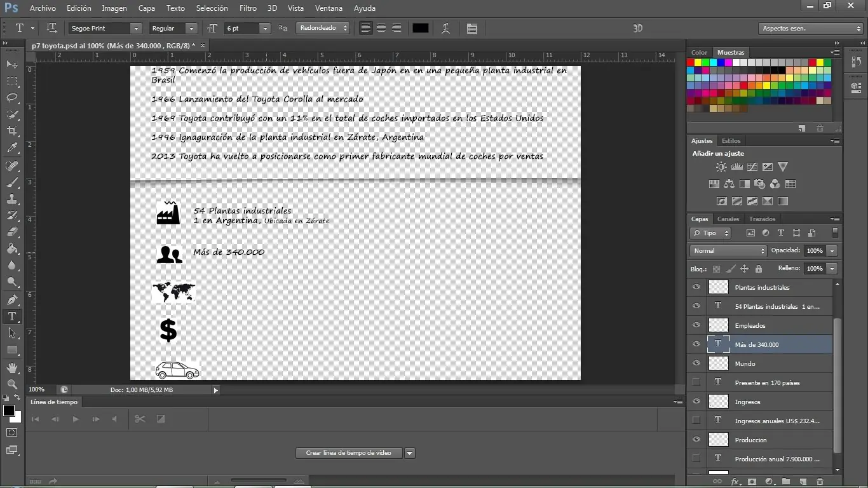The width and height of the screenshot is (868, 488).
Task: Open the Relleno value dropdown arrow
Action: pyautogui.click(x=832, y=269)
